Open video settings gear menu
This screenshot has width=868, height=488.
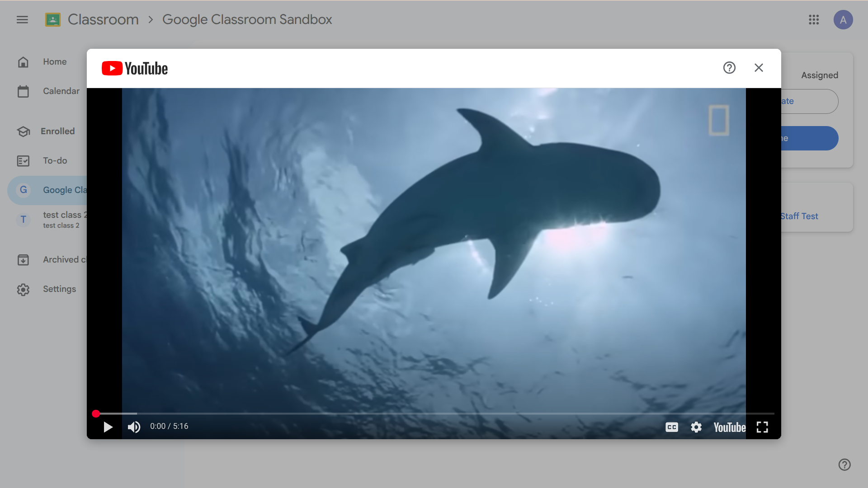tap(696, 427)
